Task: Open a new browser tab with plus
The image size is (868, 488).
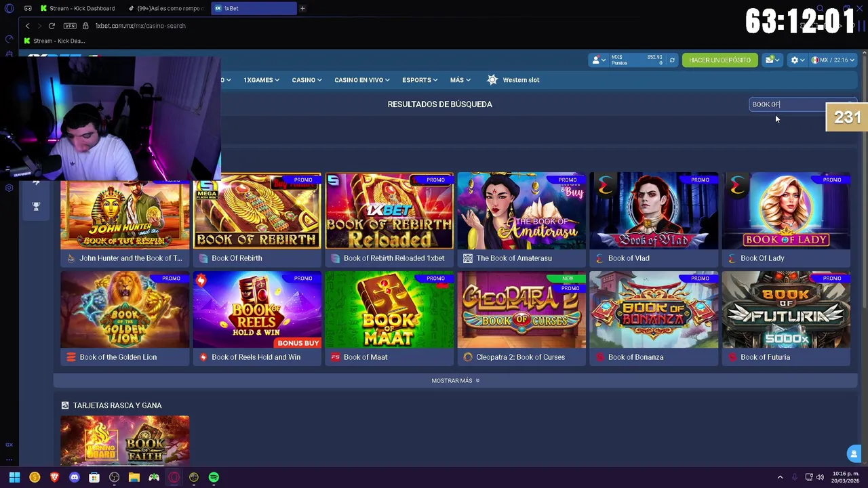Action: pos(302,8)
